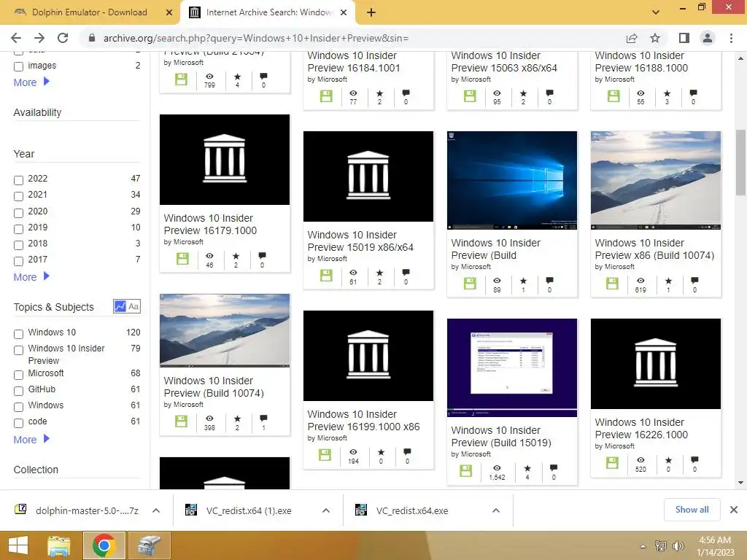Image resolution: width=747 pixels, height=560 pixels.
Task: Switch topics sorting to count chart icon
Action: click(120, 306)
